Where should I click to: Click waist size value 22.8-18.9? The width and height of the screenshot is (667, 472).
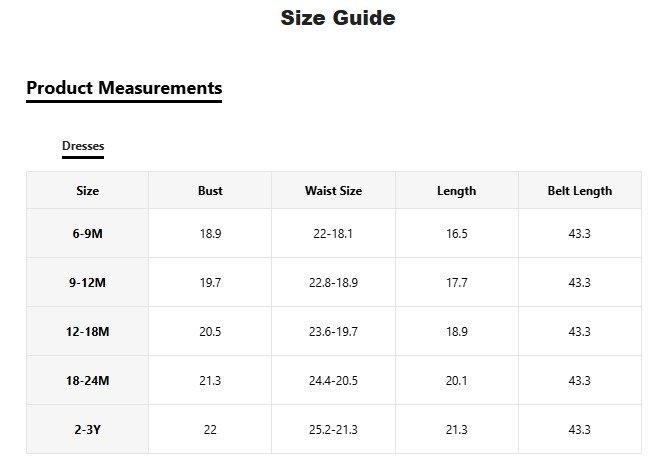click(x=333, y=283)
